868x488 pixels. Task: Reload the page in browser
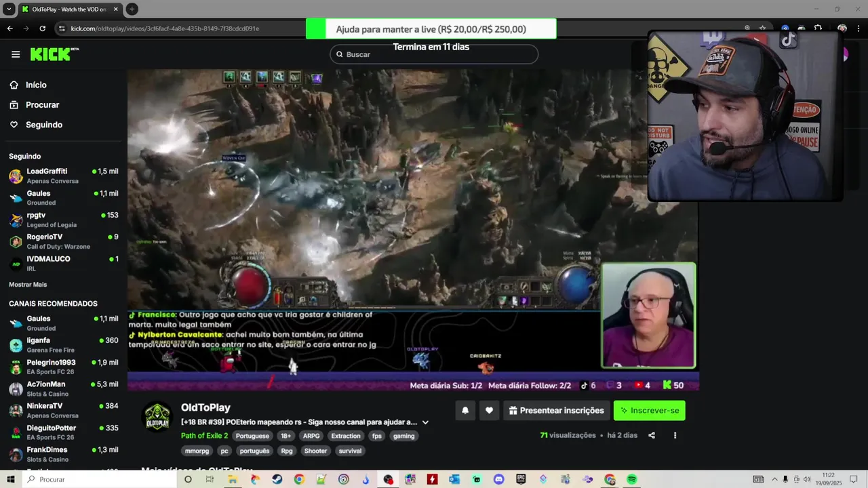coord(42,28)
